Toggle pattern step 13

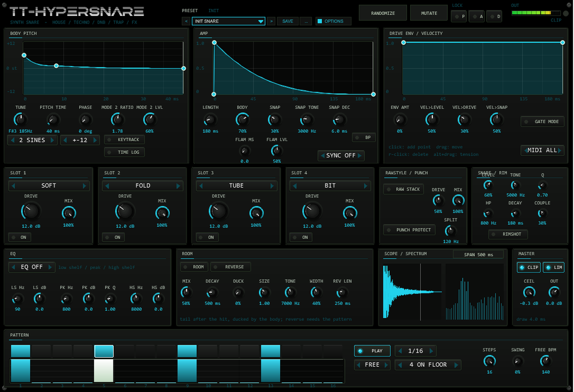click(x=270, y=351)
